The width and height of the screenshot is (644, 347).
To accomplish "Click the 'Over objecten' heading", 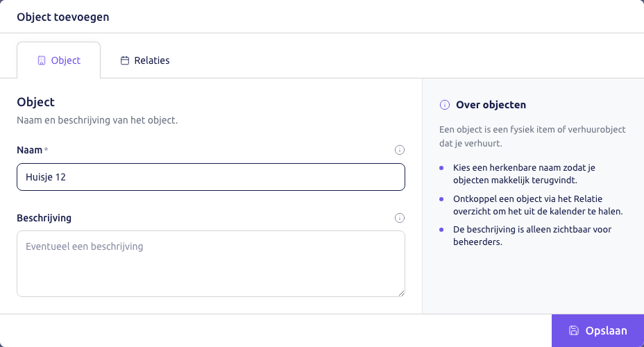I will [491, 105].
